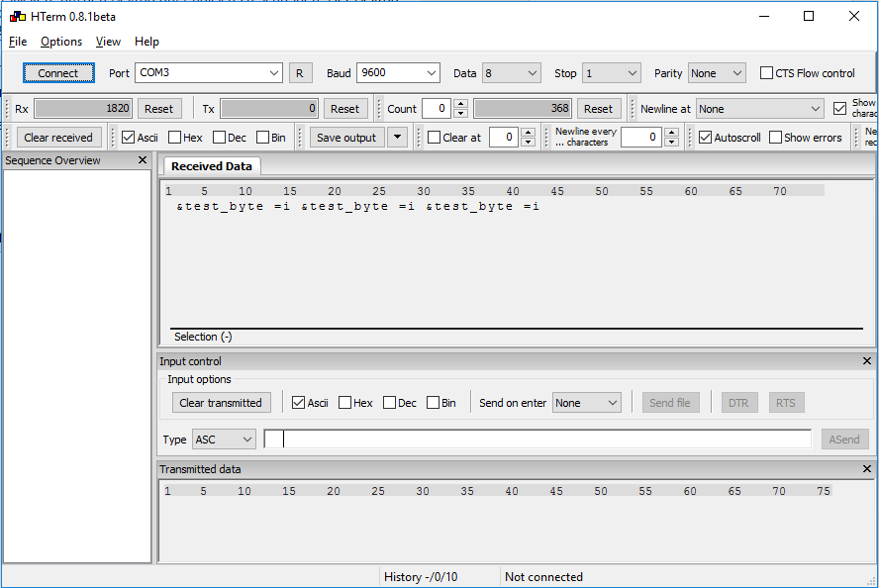Click the input text field beside Type
This screenshot has height=588, width=879.
(x=537, y=439)
